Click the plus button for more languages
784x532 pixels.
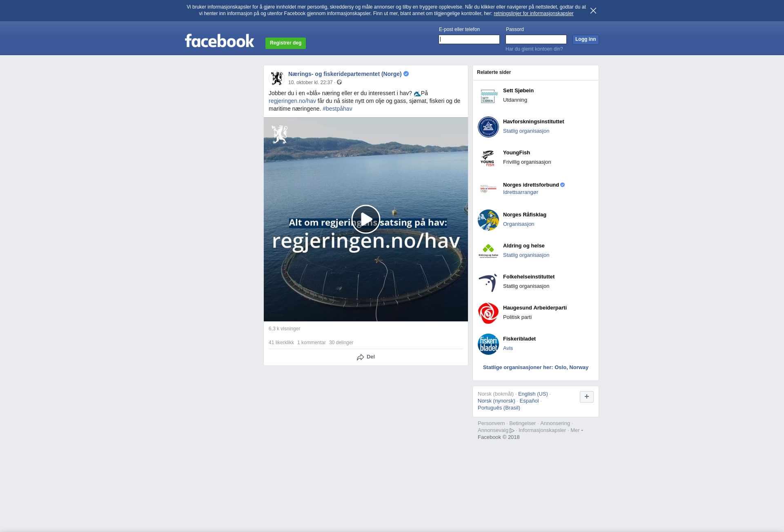tap(587, 397)
